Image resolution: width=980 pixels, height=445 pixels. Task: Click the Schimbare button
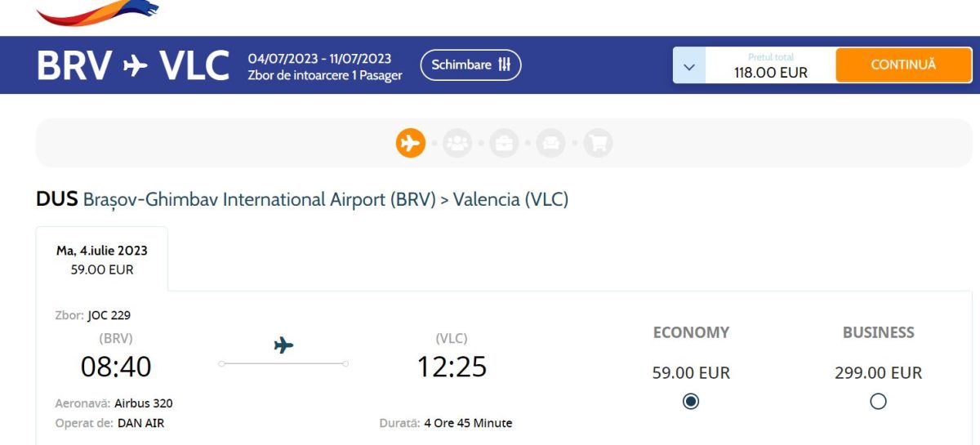[470, 65]
